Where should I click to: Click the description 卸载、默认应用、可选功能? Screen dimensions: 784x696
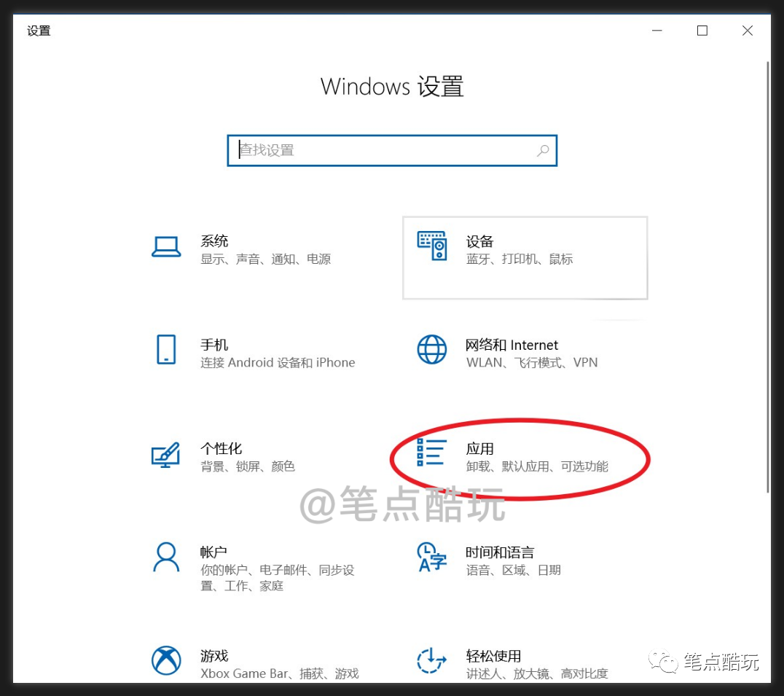537,466
